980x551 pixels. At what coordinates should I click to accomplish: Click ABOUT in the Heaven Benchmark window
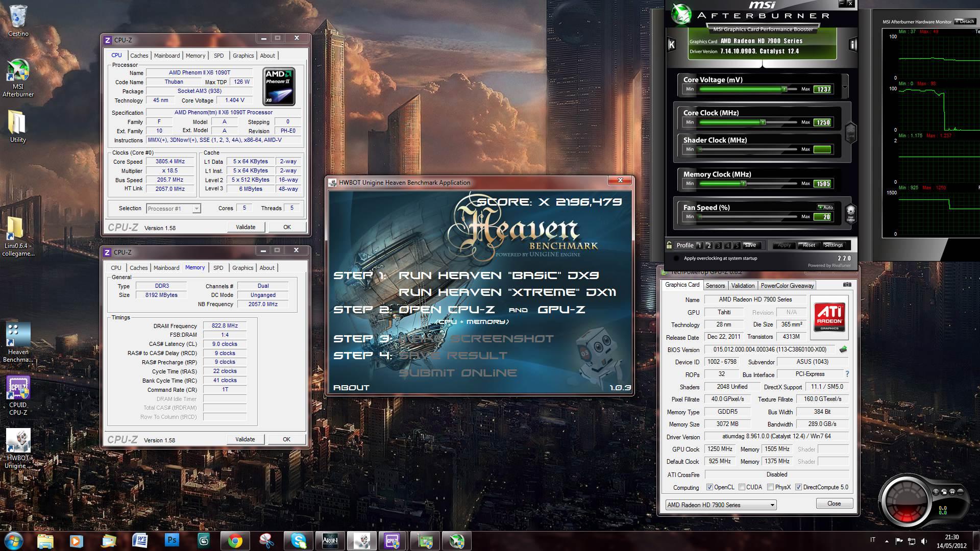351,388
